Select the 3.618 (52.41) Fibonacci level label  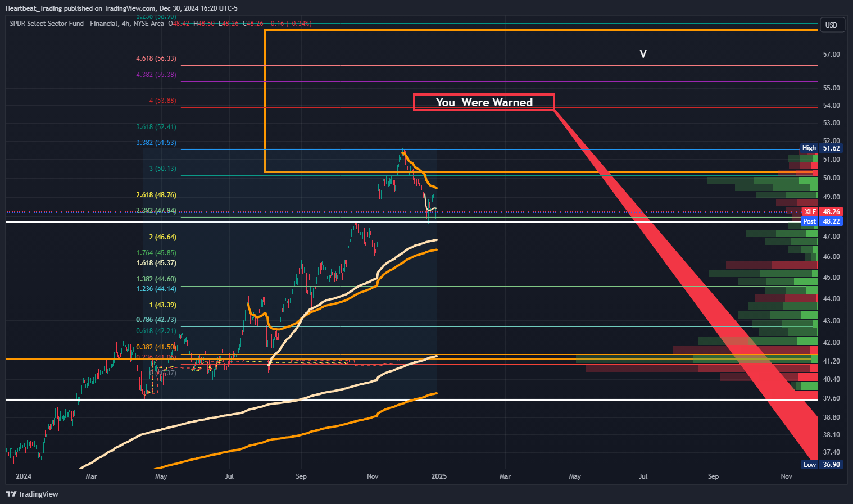click(x=156, y=127)
